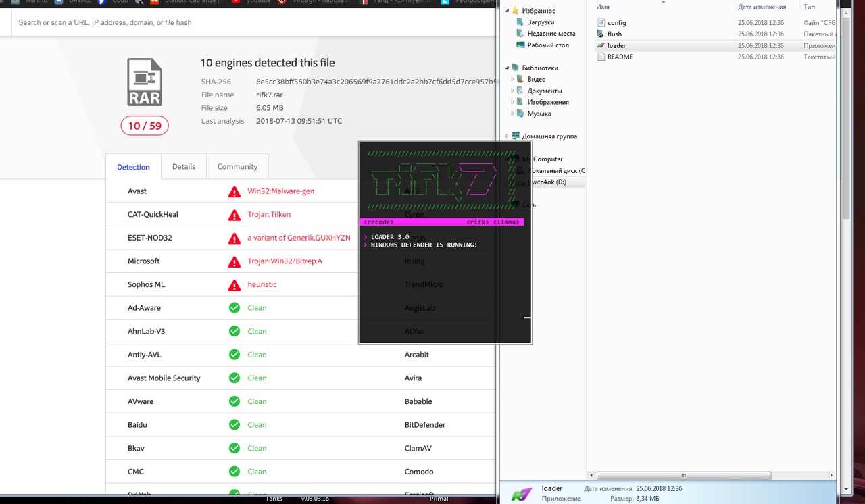Collapse the Библиотеки tree node
Screen dimensions: 865x504
pos(508,68)
